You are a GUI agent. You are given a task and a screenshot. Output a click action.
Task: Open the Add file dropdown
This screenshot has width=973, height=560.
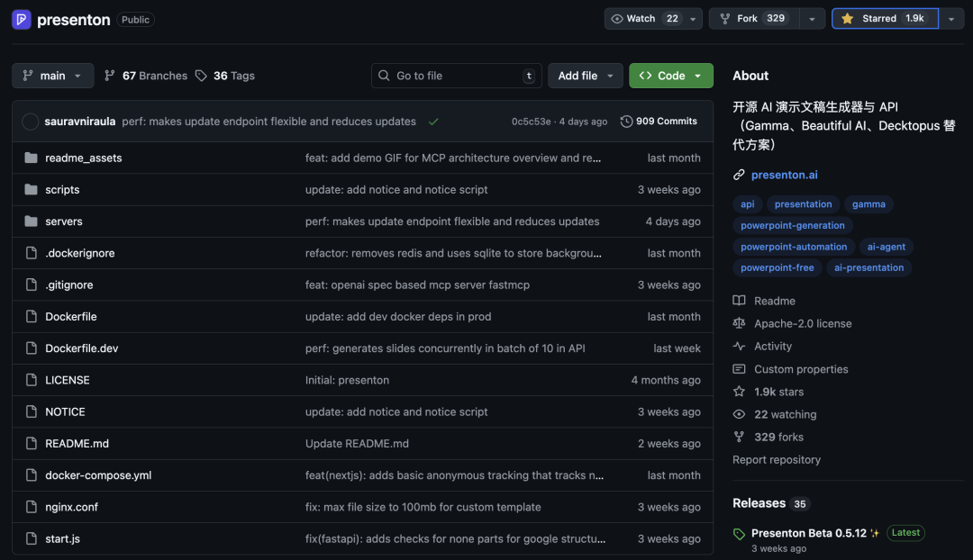click(x=585, y=76)
